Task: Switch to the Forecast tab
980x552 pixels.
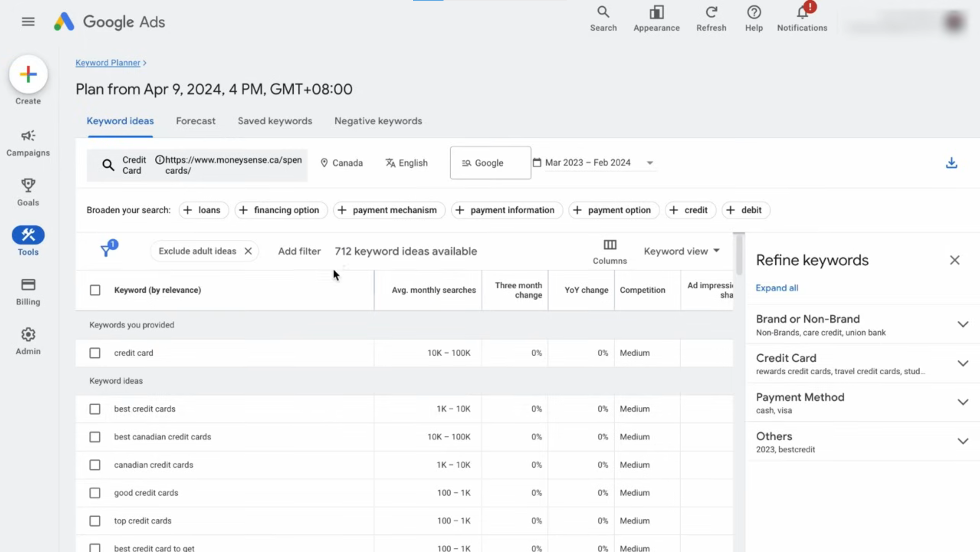Action: (195, 121)
